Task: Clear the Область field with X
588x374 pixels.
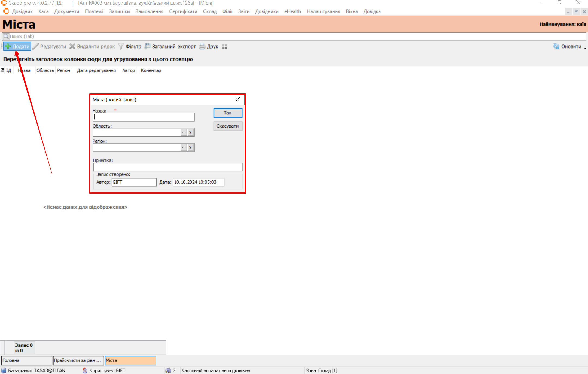Action: (x=190, y=132)
